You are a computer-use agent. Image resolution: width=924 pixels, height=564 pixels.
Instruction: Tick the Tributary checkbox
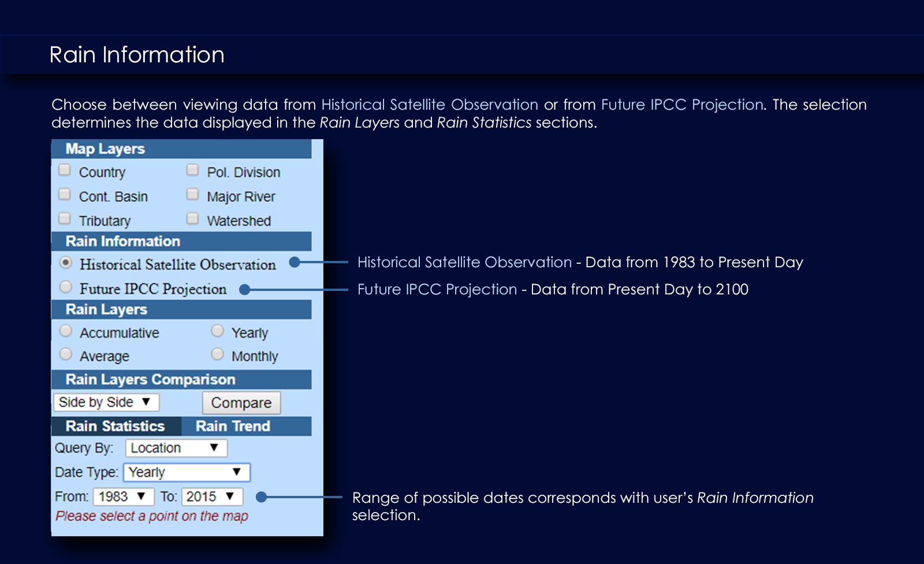coord(65,219)
